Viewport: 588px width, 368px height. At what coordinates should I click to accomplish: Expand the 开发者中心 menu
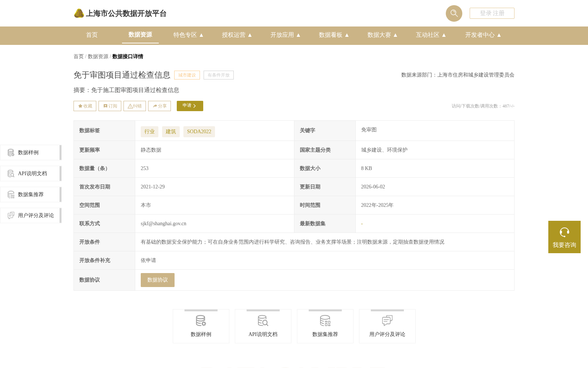coord(483,35)
